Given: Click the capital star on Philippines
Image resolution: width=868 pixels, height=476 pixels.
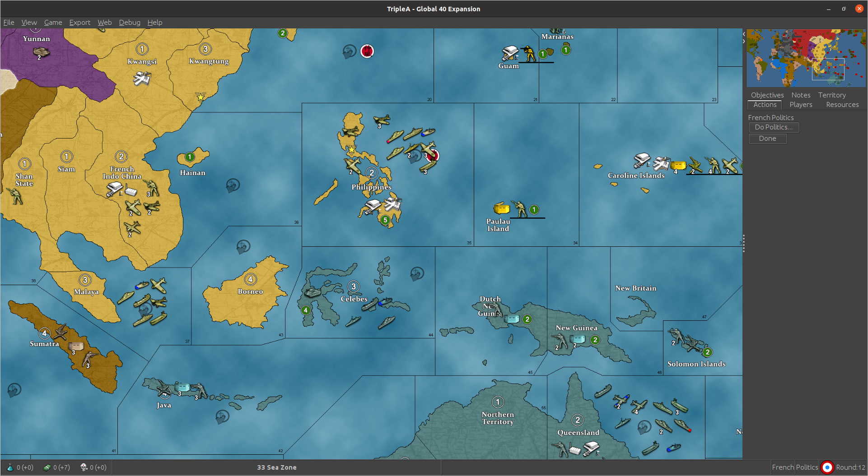Looking at the screenshot, I should [351, 149].
